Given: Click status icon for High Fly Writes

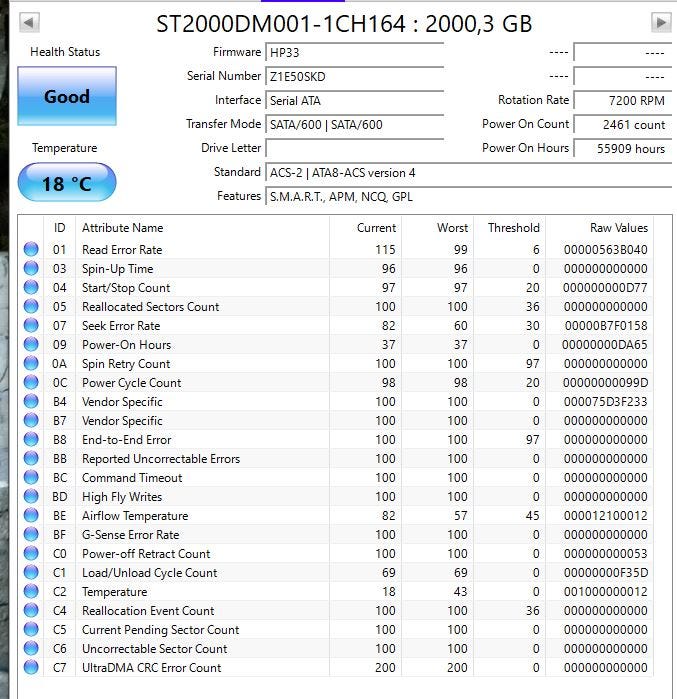Looking at the screenshot, I should point(31,496).
